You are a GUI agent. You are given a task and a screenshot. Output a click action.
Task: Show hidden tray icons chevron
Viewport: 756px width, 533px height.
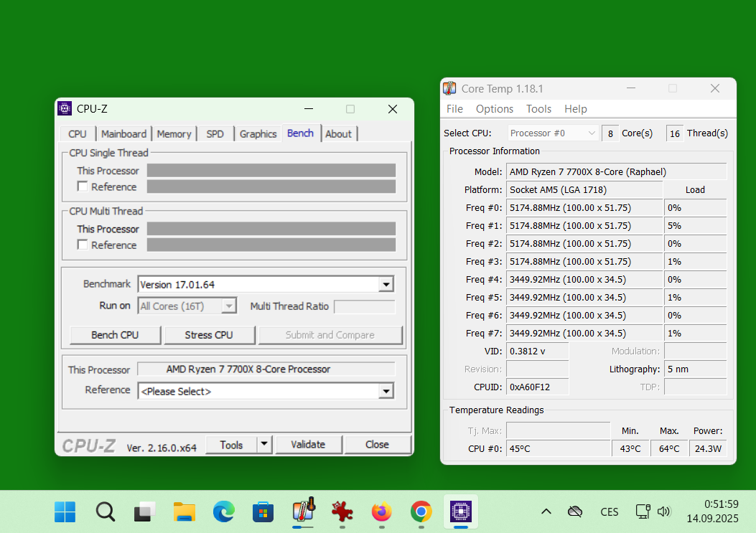coord(546,511)
